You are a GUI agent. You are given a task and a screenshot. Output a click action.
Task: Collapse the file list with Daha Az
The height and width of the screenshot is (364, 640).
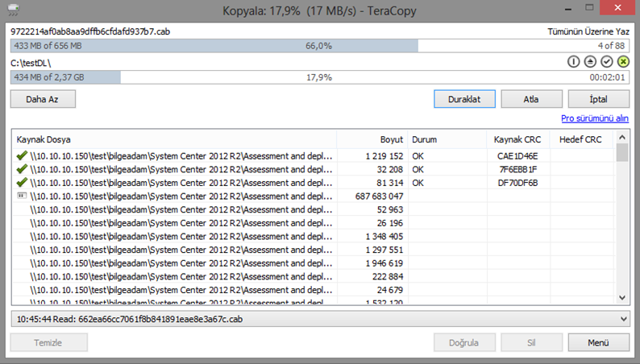[x=43, y=99]
